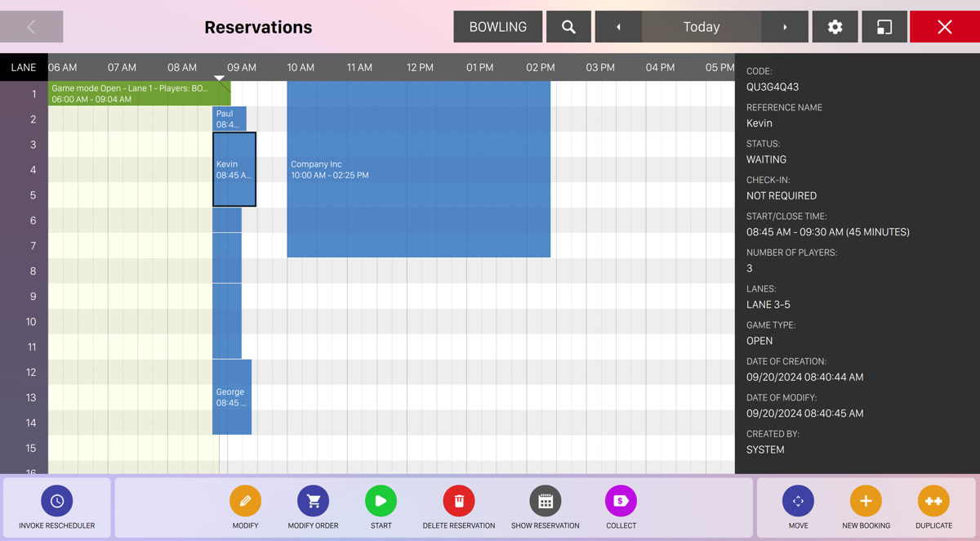Create a New Booking with plus icon
This screenshot has height=541, width=980.
(x=866, y=501)
